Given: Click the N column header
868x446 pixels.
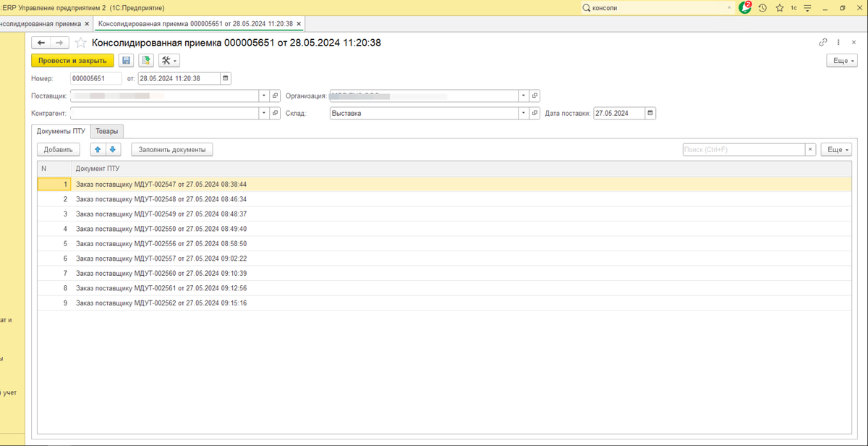Looking at the screenshot, I should [x=54, y=168].
